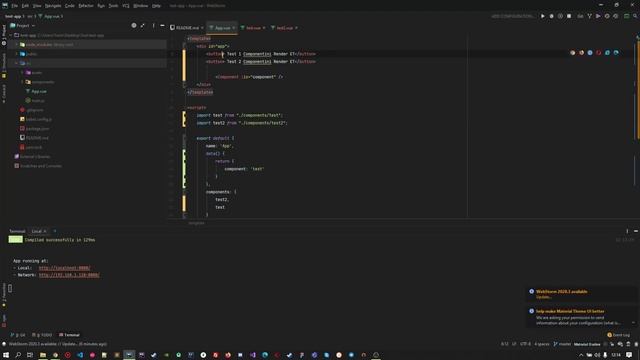Open the Event Log
The height and width of the screenshot is (360, 640).
(618, 335)
